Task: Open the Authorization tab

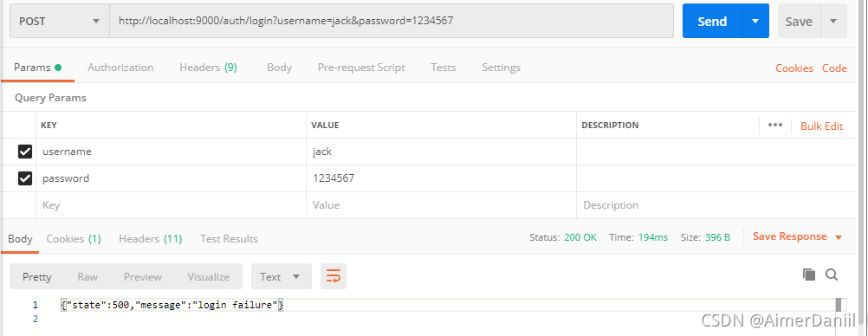Action: coord(120,68)
